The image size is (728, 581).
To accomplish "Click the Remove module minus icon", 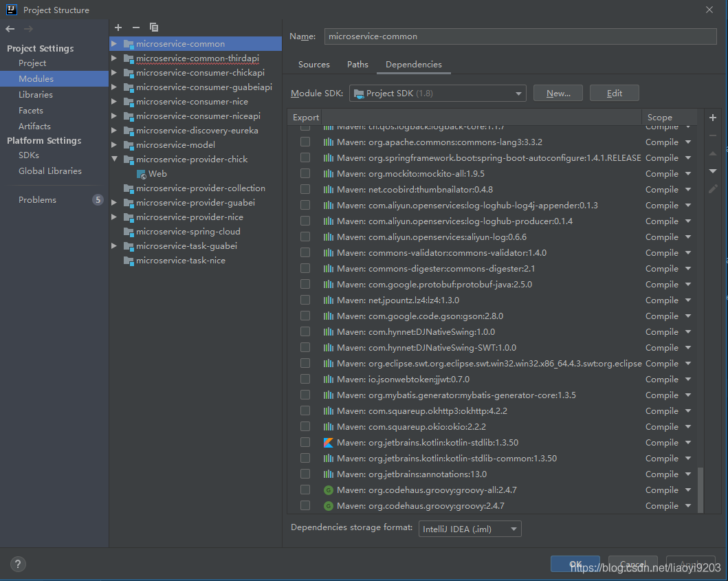I will [136, 28].
